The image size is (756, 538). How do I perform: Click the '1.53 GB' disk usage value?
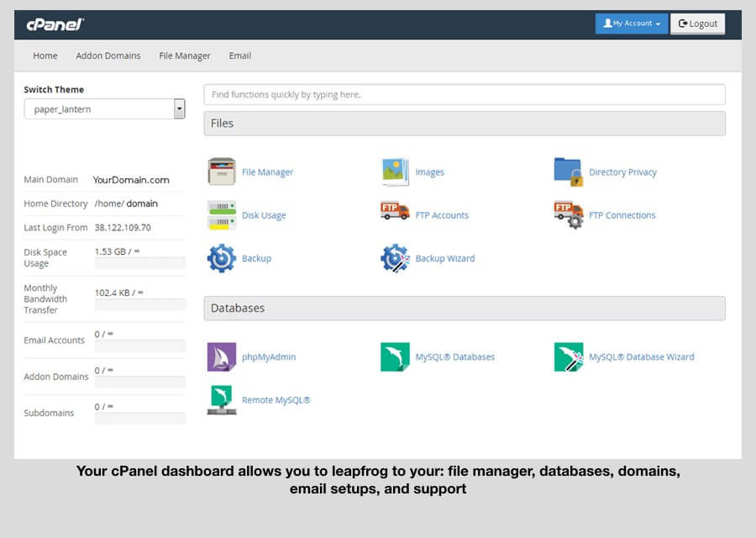pos(110,251)
